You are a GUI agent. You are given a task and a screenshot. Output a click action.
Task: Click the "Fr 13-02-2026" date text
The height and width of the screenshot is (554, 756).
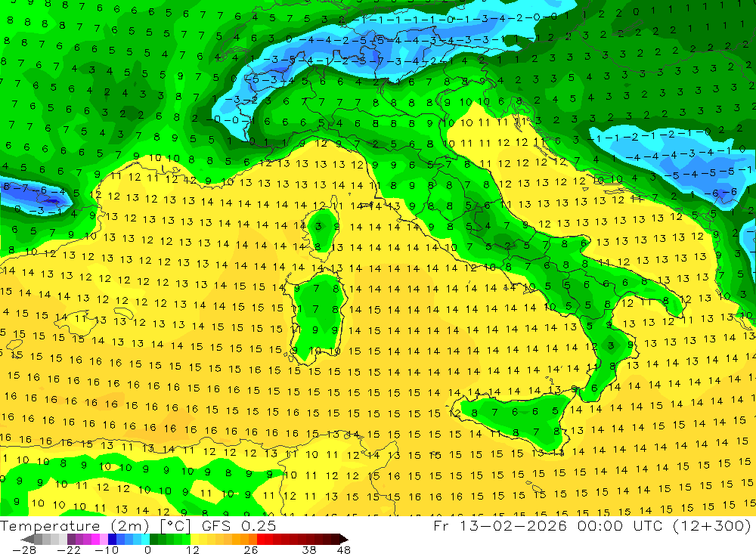coord(500,525)
